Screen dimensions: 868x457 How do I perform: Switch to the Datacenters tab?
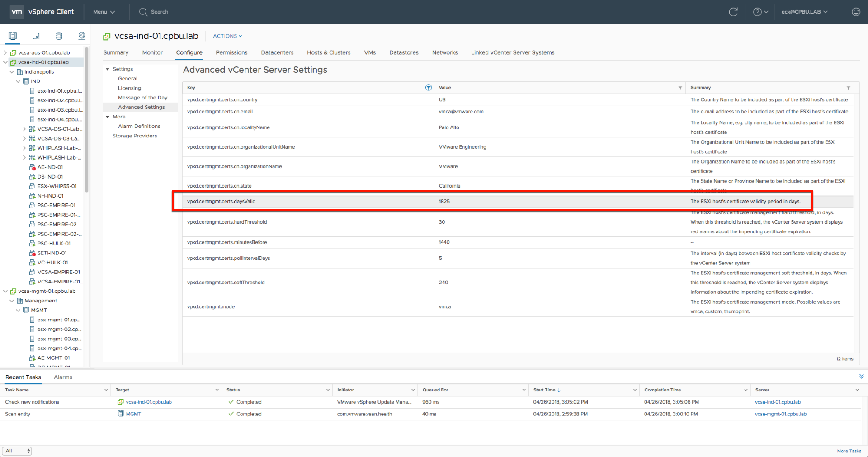point(277,53)
